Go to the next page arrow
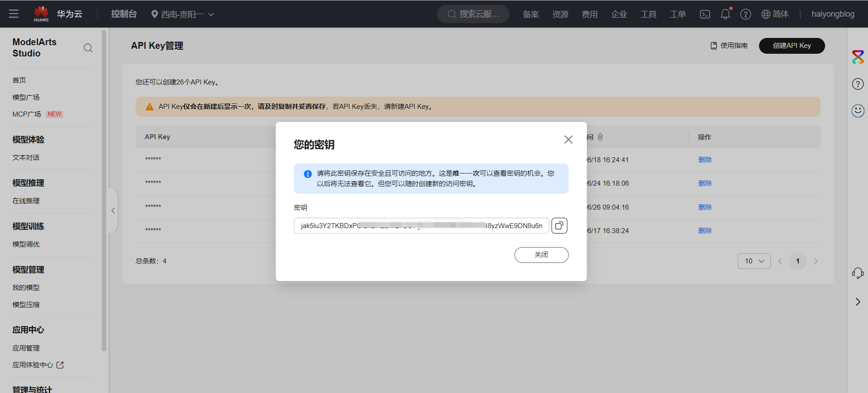868x393 pixels. (x=816, y=261)
